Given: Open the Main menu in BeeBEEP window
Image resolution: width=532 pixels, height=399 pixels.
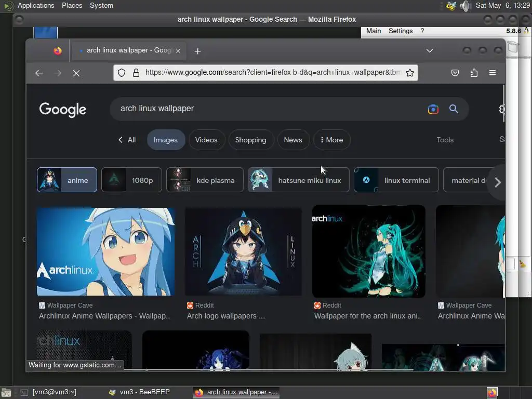Looking at the screenshot, I should (374, 31).
